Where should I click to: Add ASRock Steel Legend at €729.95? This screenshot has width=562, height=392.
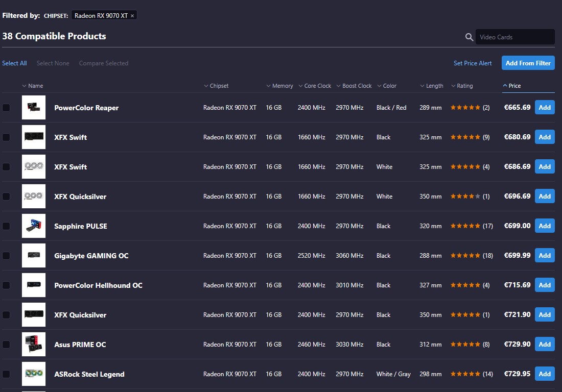click(545, 374)
